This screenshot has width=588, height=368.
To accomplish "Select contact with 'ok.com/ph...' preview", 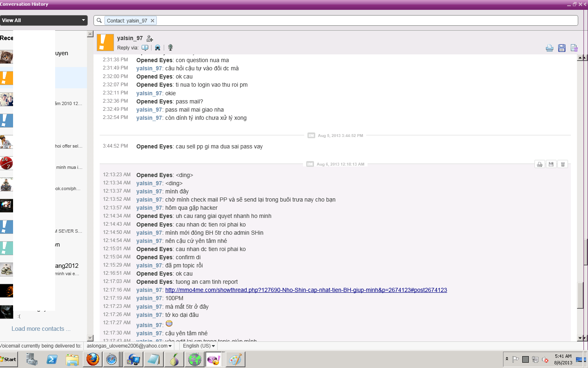I will tap(43, 184).
